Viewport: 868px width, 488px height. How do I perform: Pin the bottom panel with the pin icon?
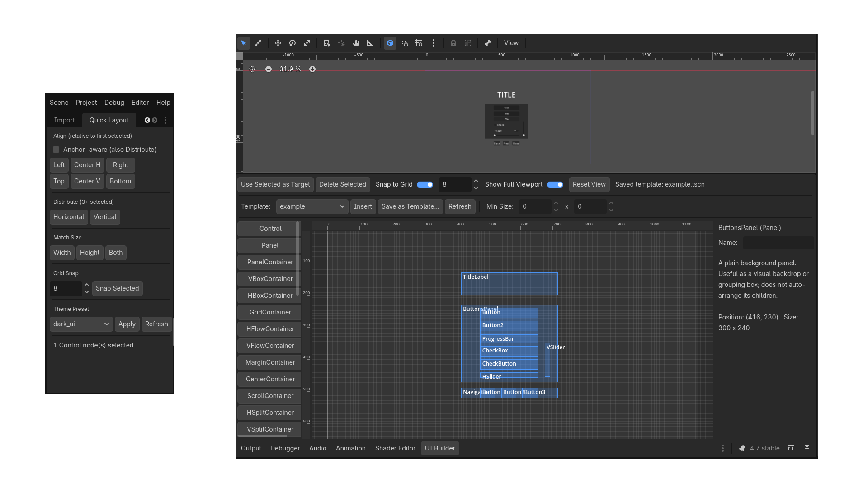807,448
